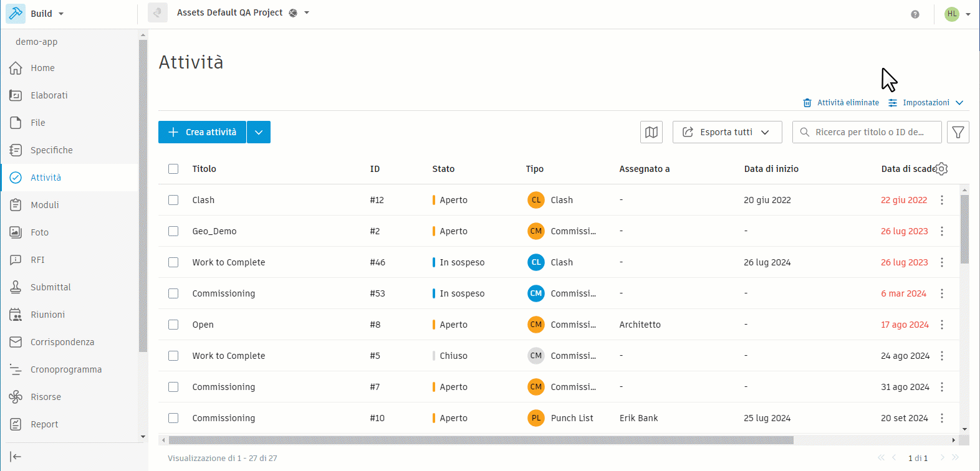Click the globe icon beside project name
The width and height of the screenshot is (980, 471).
[293, 13]
